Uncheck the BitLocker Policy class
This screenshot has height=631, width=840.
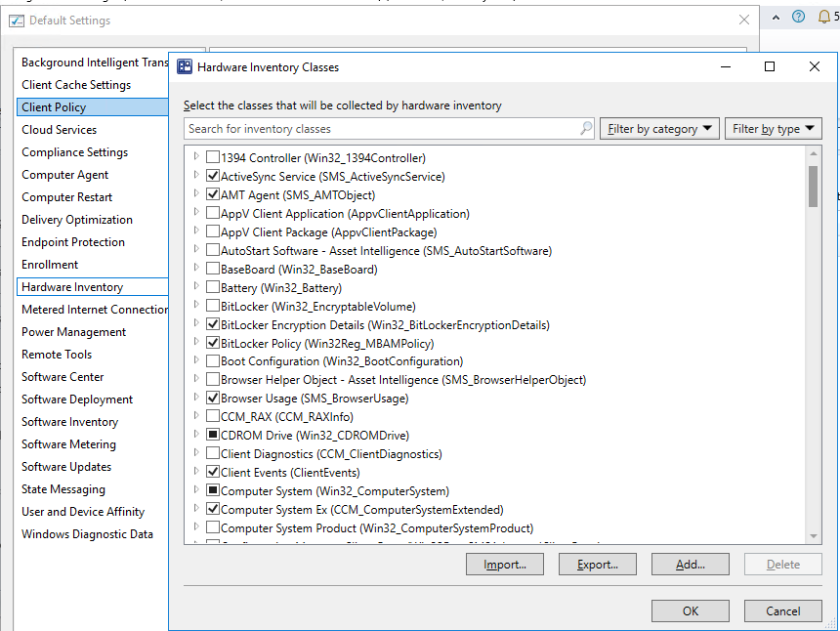click(x=211, y=343)
